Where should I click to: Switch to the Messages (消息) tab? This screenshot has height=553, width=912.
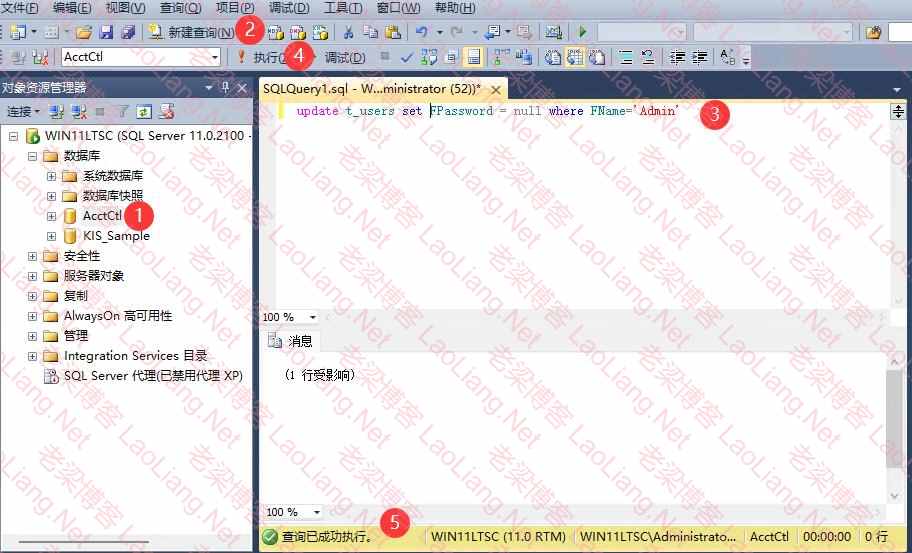(292, 341)
